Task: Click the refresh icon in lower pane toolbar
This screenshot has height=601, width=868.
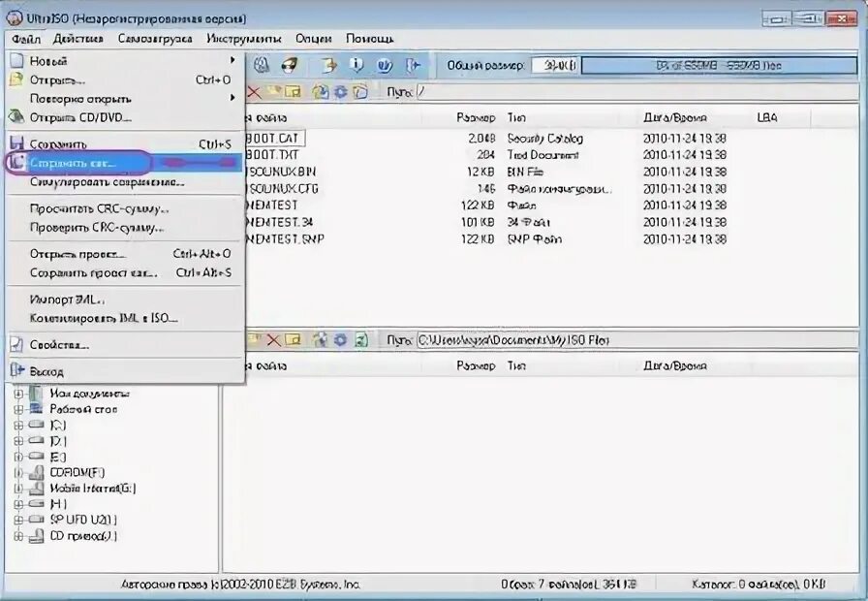Action: (320, 339)
